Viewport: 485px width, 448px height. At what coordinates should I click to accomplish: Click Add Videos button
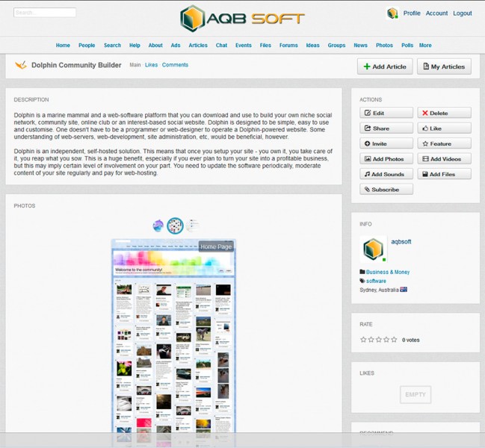tap(444, 159)
